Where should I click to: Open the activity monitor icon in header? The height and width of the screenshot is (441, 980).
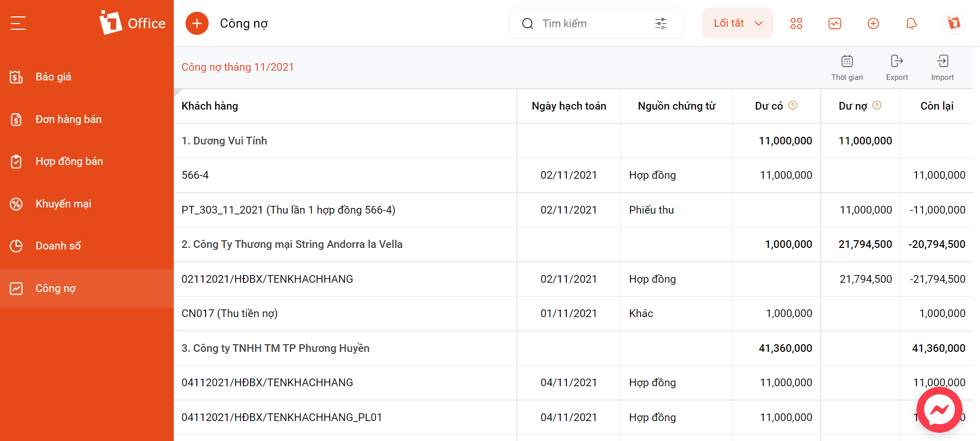coord(834,24)
